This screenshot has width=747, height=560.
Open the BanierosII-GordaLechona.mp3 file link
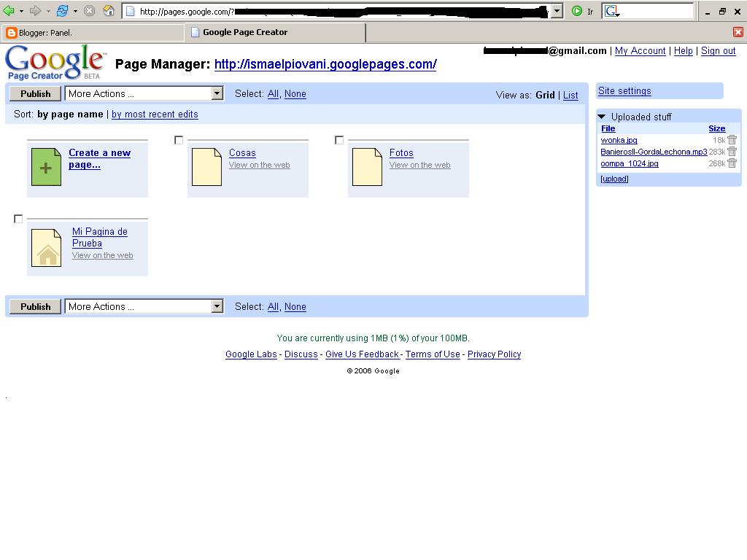coord(654,152)
